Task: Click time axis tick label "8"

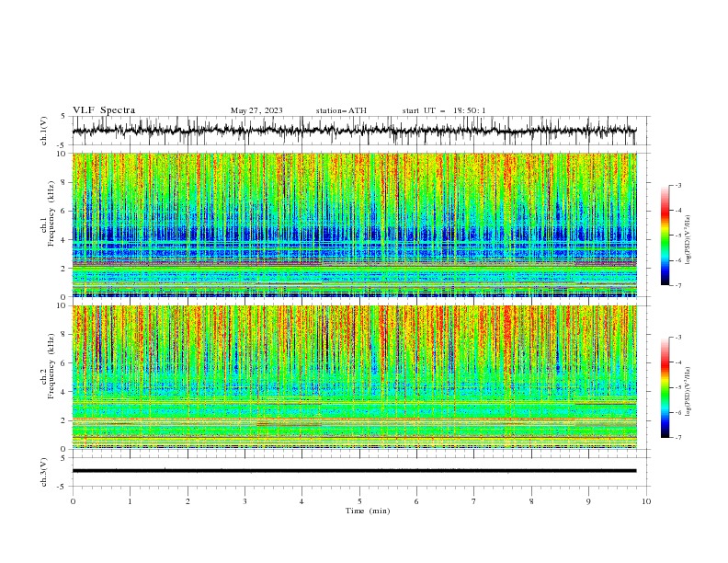Action: [x=531, y=501]
